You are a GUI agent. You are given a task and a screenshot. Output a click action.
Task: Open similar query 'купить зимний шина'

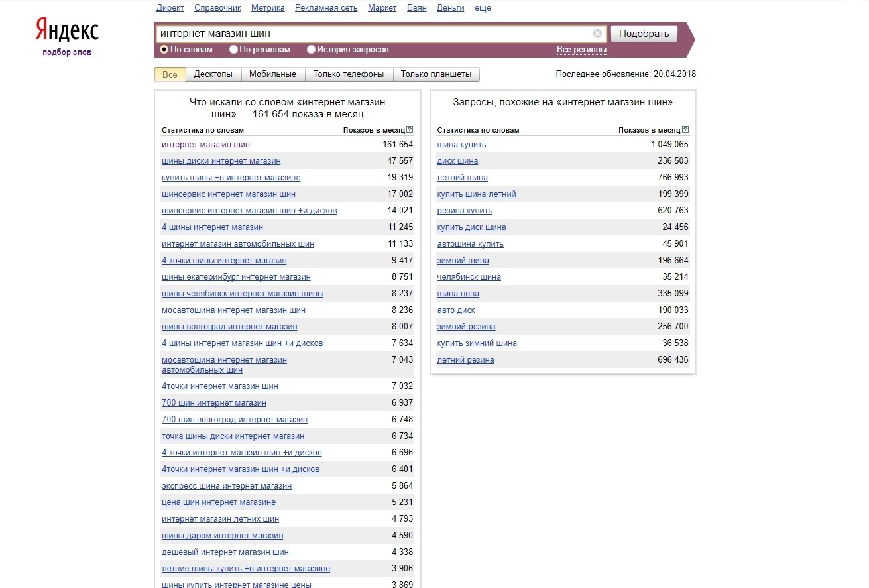coord(477,343)
